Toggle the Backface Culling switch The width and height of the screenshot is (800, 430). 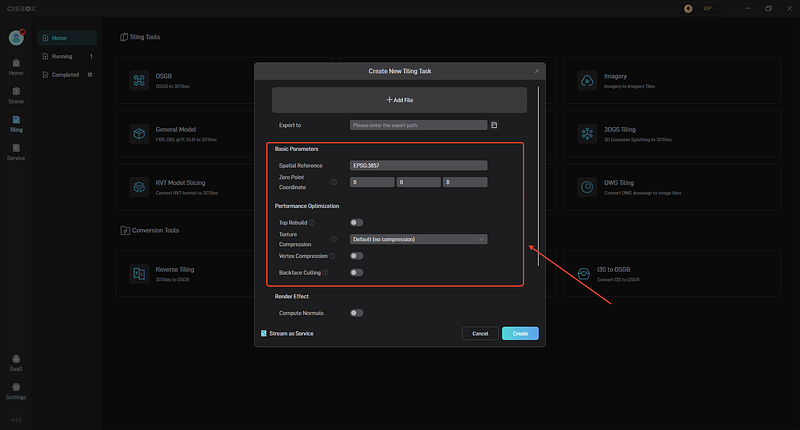point(357,272)
